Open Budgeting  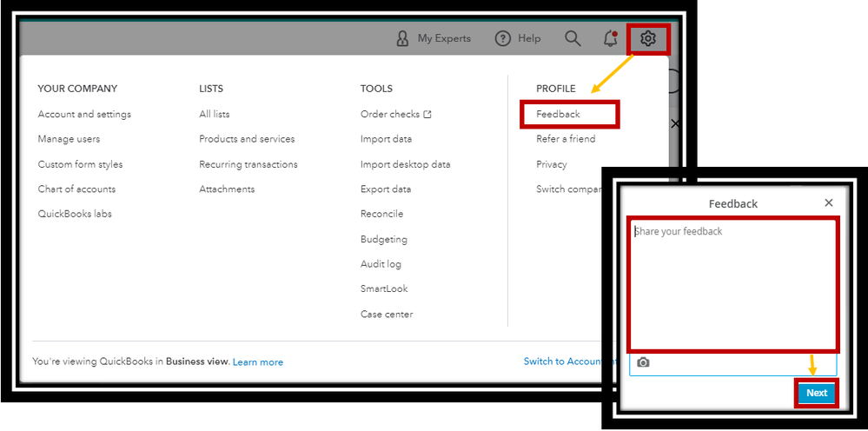[x=384, y=239]
